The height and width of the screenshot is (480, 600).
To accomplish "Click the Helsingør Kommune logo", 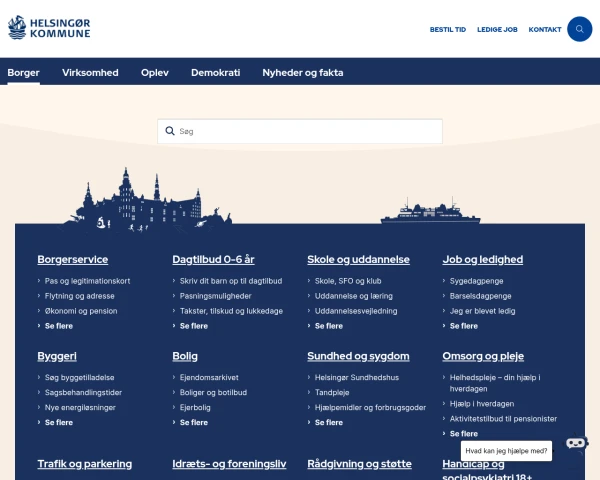I will (x=49, y=28).
